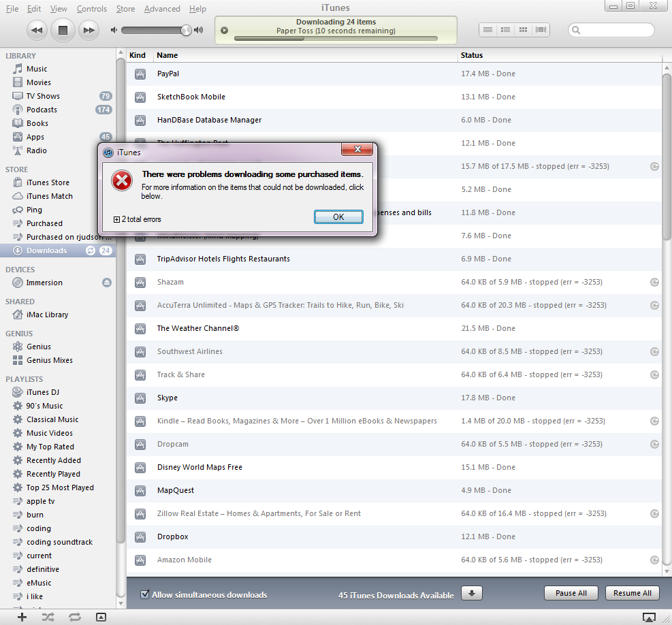Open the Store menu
The image size is (672, 625).
coord(125,9)
